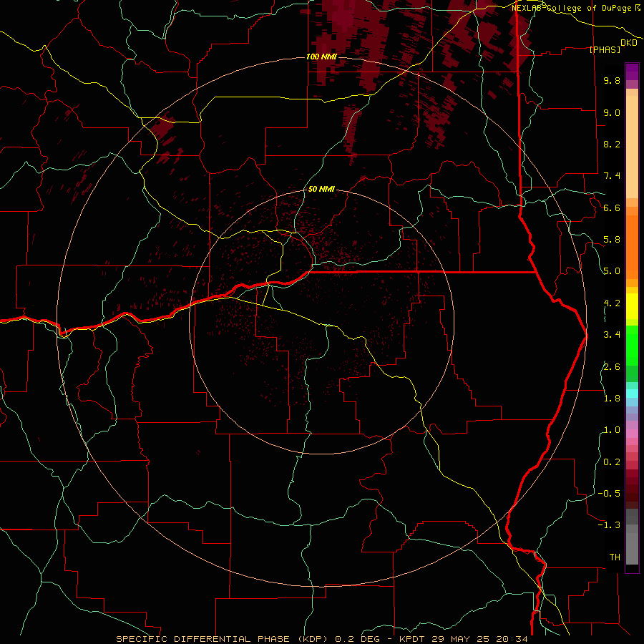Screen dimensions: 644x644
Task: Select the 100 NMI range ring label
Action: coord(321,57)
